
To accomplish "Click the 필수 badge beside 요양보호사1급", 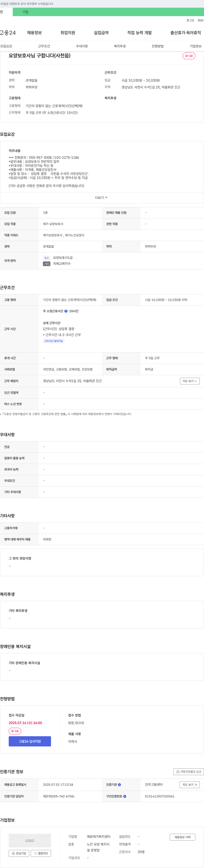I will (47, 258).
